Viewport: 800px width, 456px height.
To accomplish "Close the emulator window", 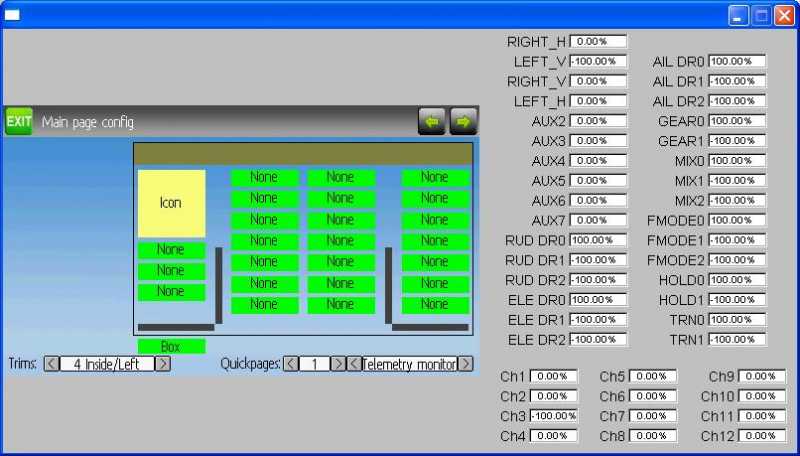I will click(x=784, y=16).
